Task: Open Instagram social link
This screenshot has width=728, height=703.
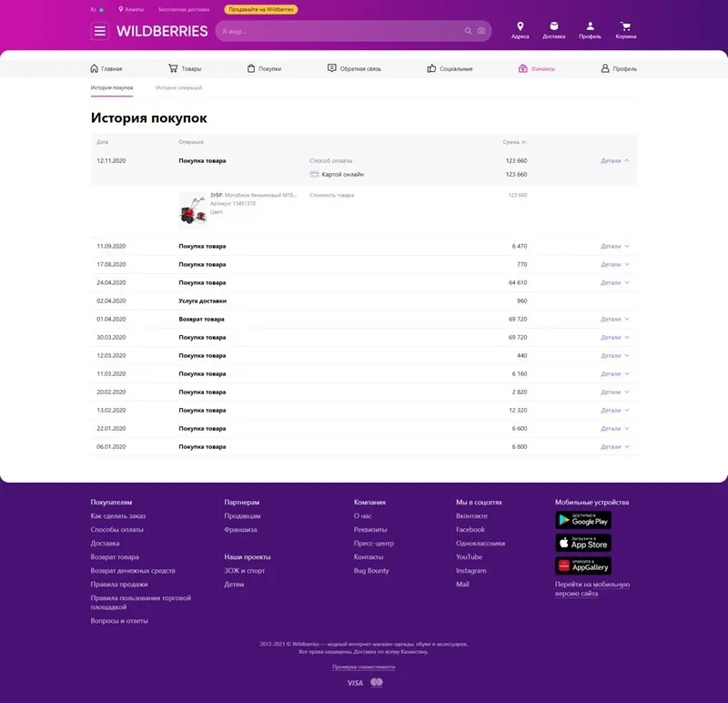Action: (471, 571)
